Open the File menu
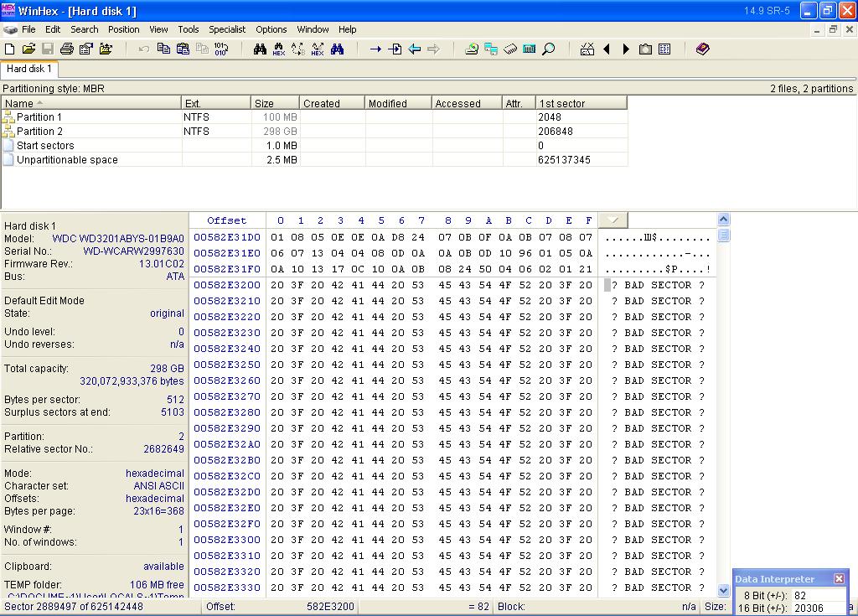858x616 pixels. [x=28, y=29]
